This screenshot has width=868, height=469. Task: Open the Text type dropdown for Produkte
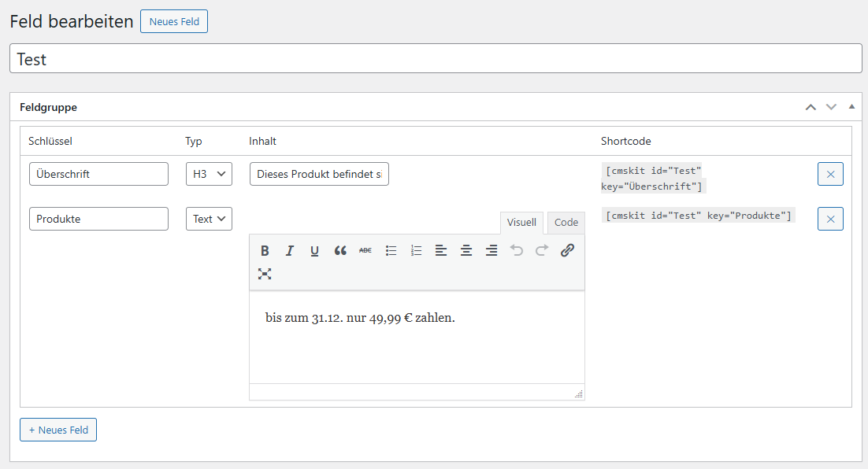pos(209,219)
